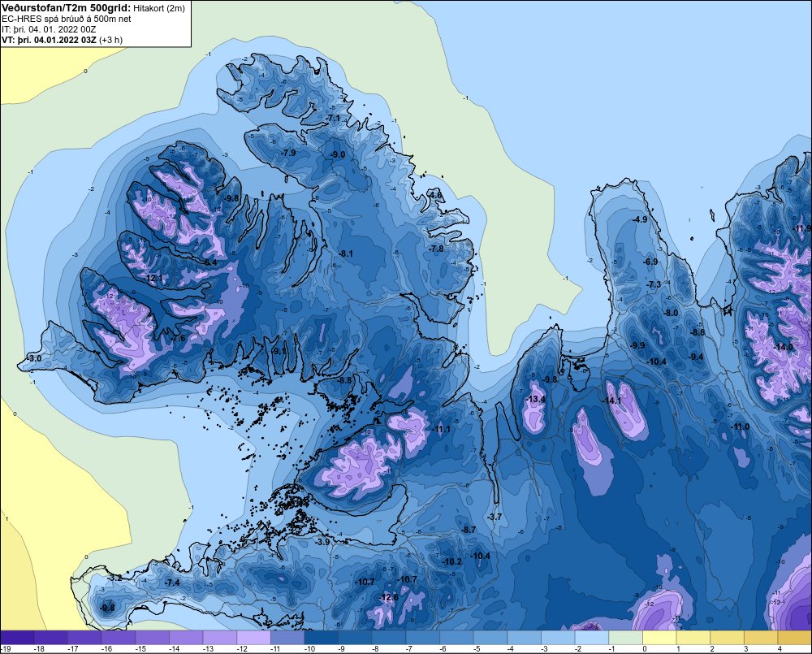The height and width of the screenshot is (654, 812).
Task: Select the -9.0 temperature label
Action: 338,154
